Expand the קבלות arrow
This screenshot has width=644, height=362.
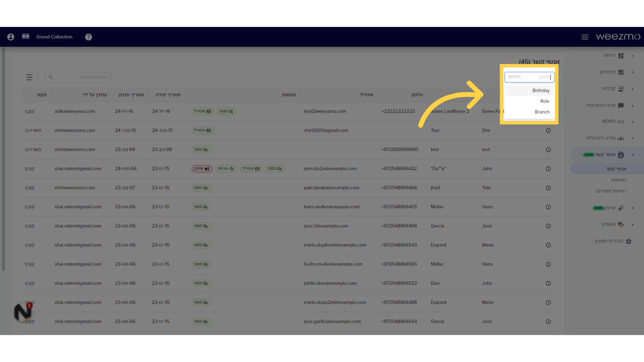[x=633, y=89]
